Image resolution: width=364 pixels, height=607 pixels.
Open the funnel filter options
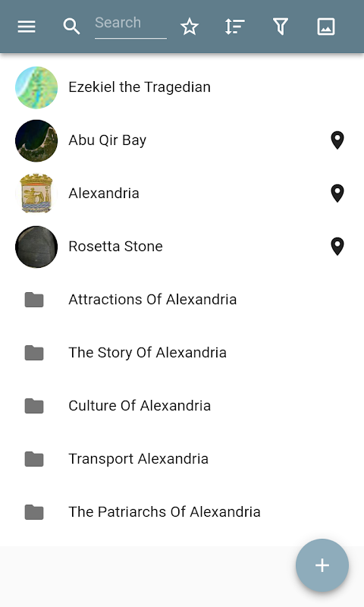click(x=281, y=27)
